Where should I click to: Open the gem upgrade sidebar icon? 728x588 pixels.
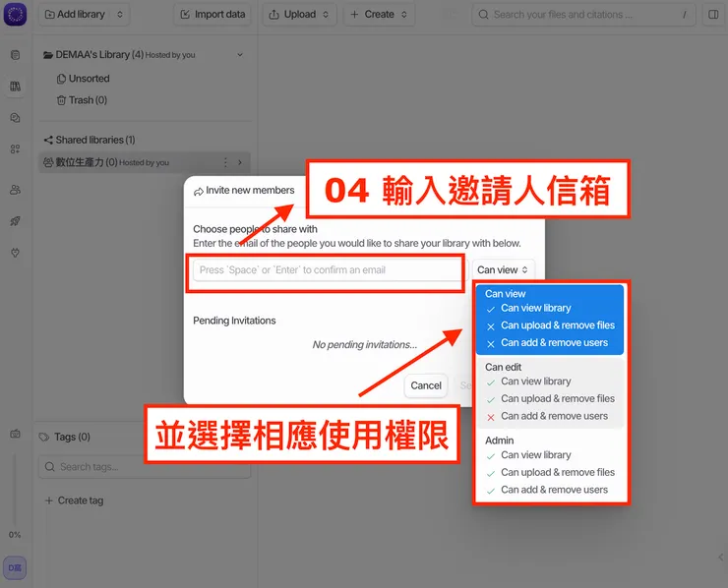click(x=15, y=253)
